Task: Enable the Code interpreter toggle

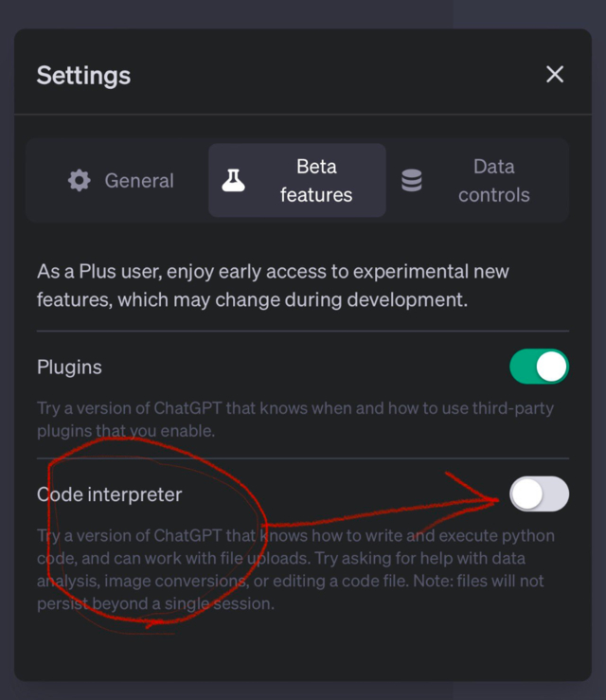Action: tap(540, 494)
